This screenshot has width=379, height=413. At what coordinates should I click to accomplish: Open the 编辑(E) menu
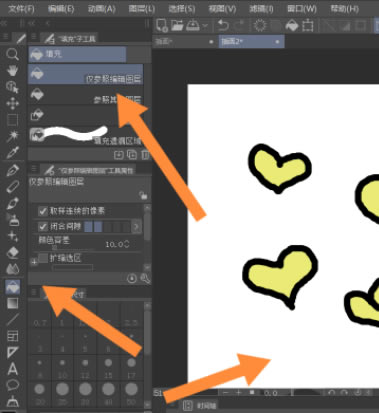61,8
